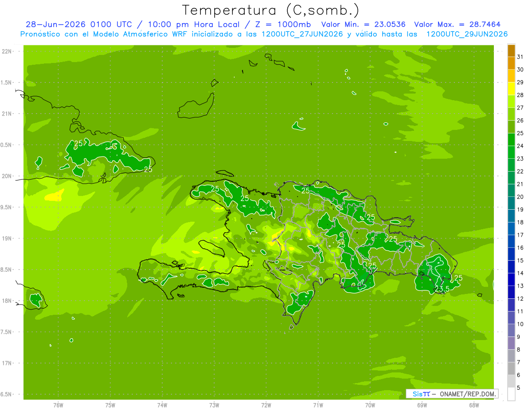Click the "19N" latitude label
The width and height of the screenshot is (532, 411).
click(7, 238)
